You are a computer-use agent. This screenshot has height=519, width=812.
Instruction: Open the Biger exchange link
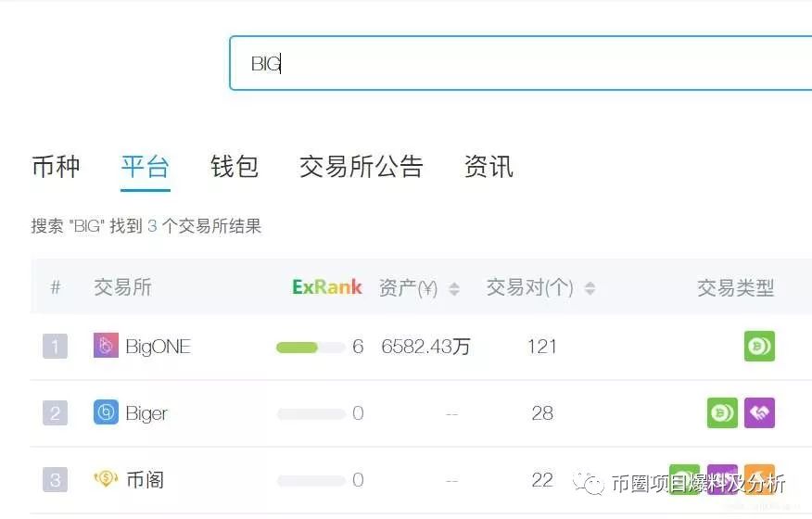146,413
